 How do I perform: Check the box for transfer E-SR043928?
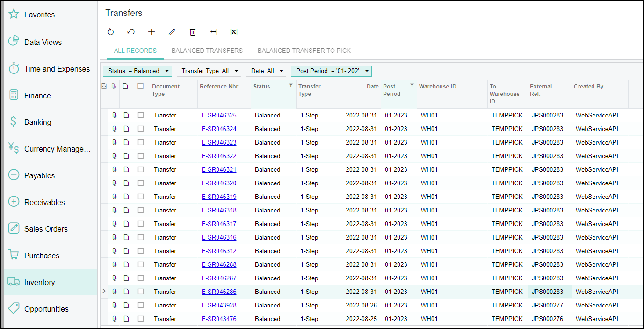[x=141, y=305]
